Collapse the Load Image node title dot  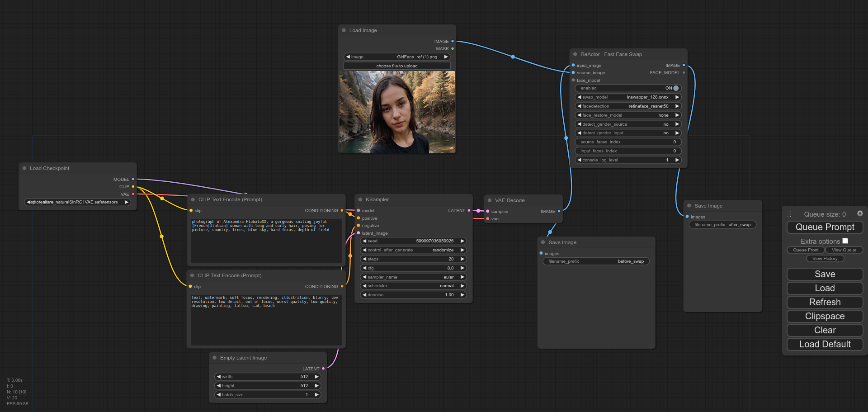344,30
